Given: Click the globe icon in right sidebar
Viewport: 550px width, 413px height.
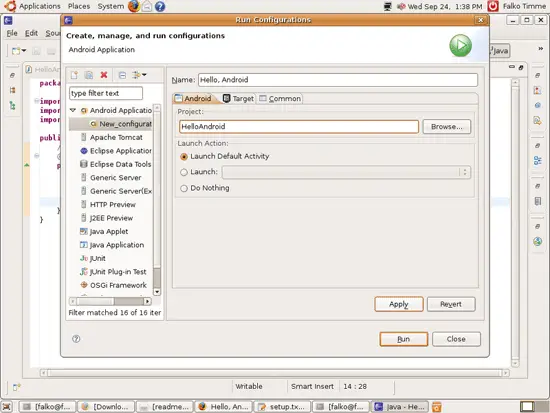Looking at the screenshot, I should click(537, 241).
